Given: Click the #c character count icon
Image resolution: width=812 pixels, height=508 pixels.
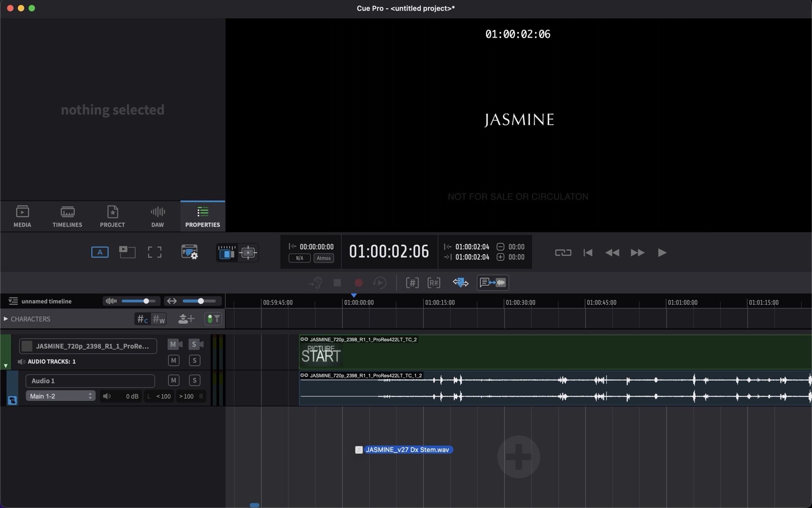Looking at the screenshot, I should 142,319.
